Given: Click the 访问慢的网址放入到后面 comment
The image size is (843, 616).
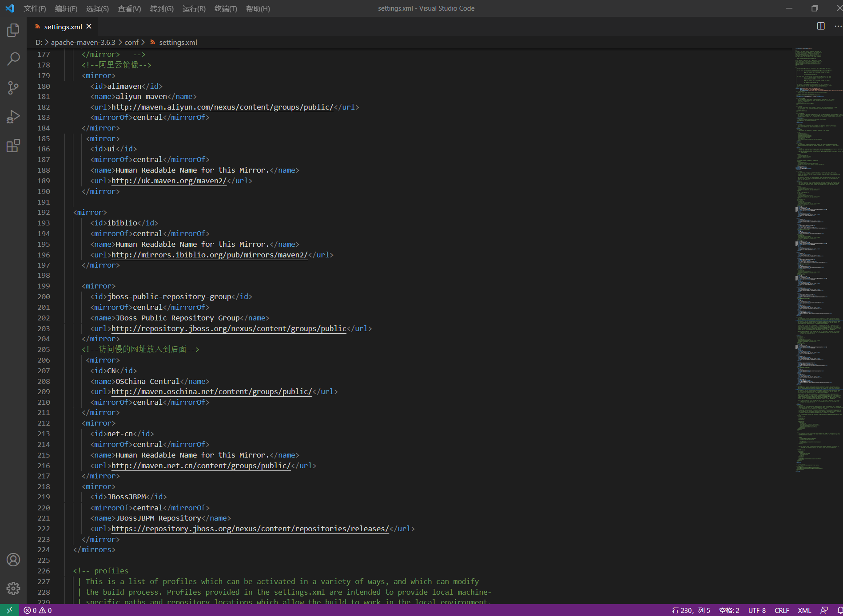Looking at the screenshot, I should (140, 349).
